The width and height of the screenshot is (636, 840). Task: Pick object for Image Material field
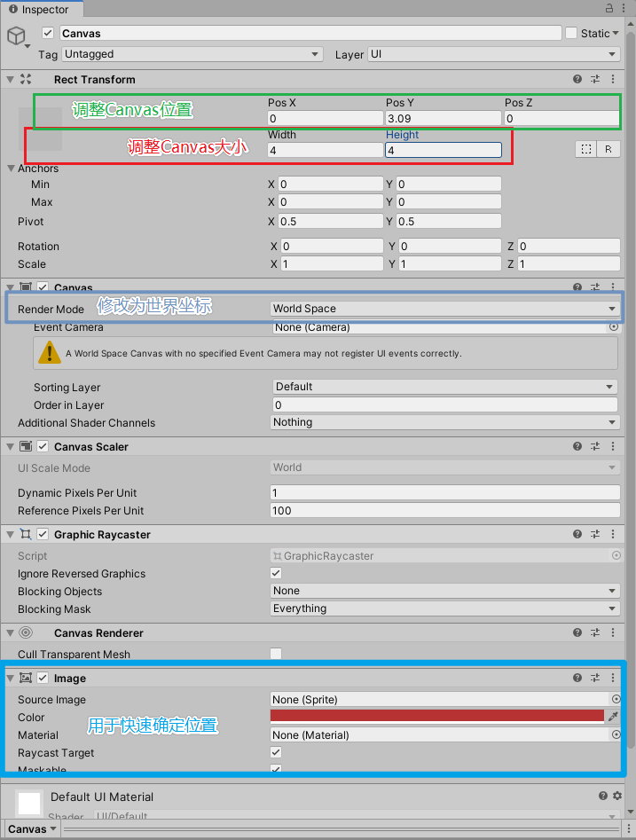tap(616, 734)
